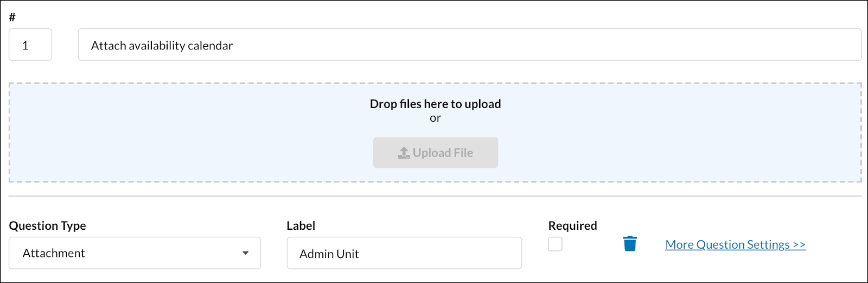Click the caret arrow beside Attachment
The image size is (868, 283).
pos(246,253)
